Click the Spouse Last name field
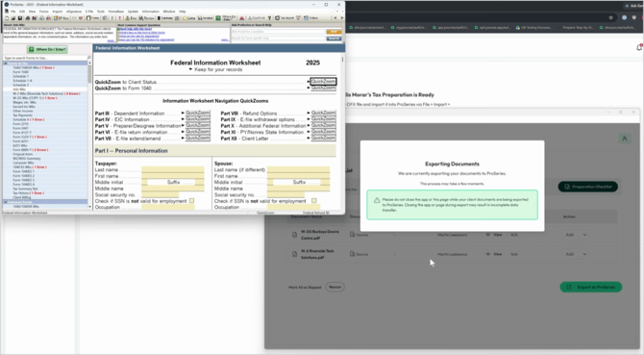The height and width of the screenshot is (355, 644). tap(298, 169)
